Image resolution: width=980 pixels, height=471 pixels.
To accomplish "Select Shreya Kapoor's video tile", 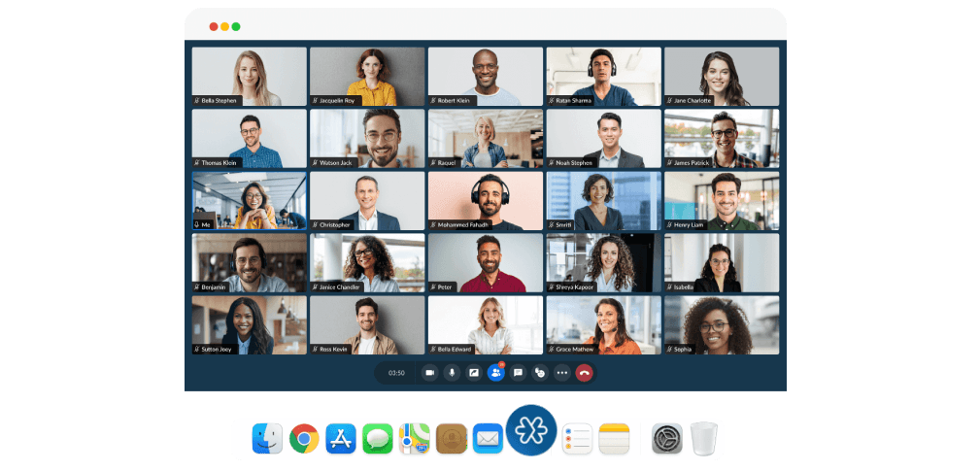I will coord(603,263).
